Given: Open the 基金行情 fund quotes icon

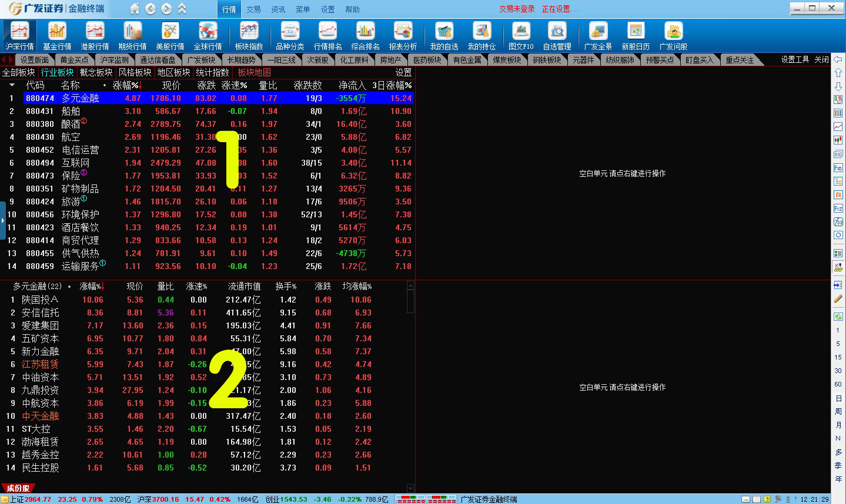Looking at the screenshot, I should [x=57, y=36].
